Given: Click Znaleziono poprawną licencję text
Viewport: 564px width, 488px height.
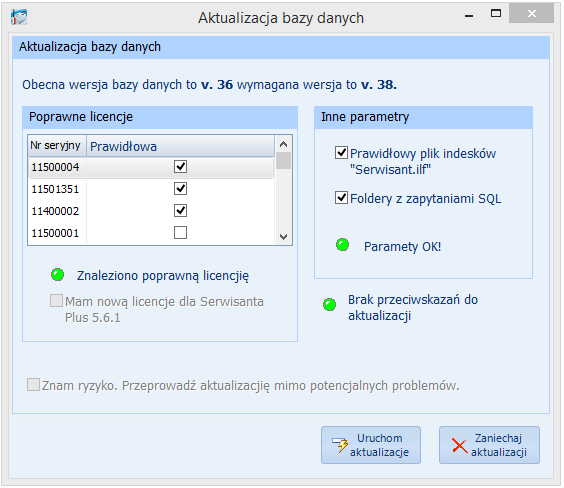Looking at the screenshot, I should (x=163, y=276).
